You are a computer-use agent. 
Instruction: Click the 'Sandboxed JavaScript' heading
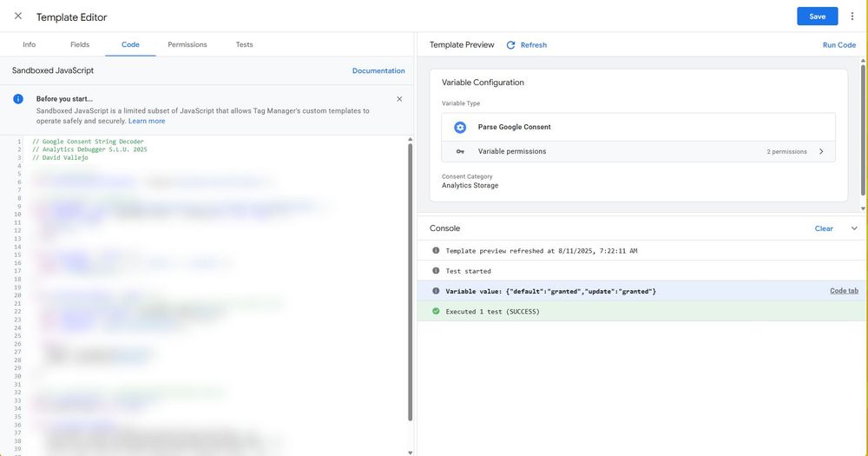53,70
